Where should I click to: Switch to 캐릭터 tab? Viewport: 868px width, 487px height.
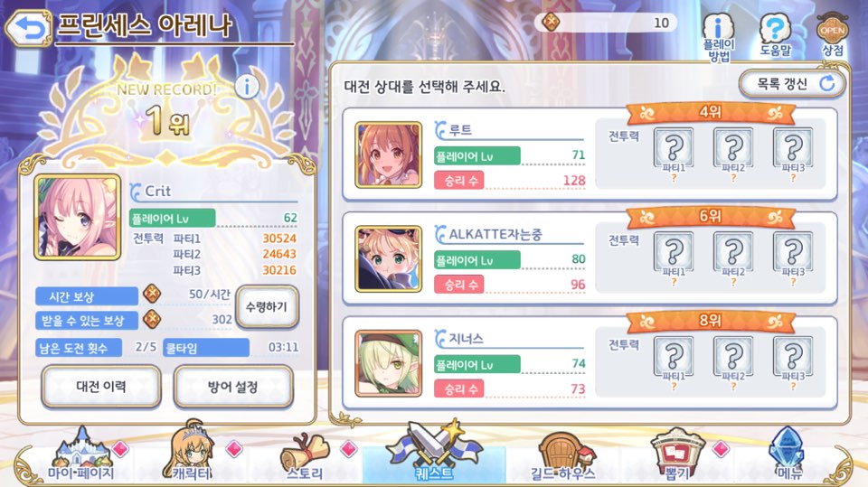[191, 453]
